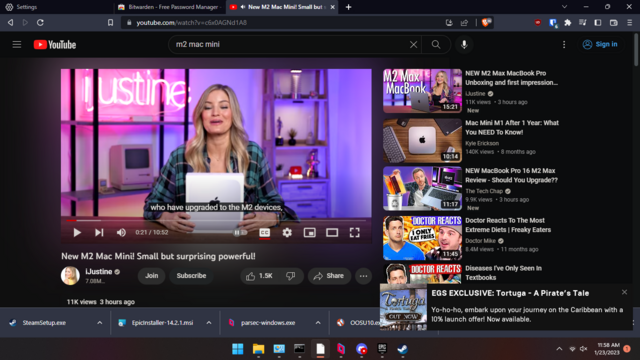Play the video with the play button
The image size is (640, 360).
pos(77,233)
